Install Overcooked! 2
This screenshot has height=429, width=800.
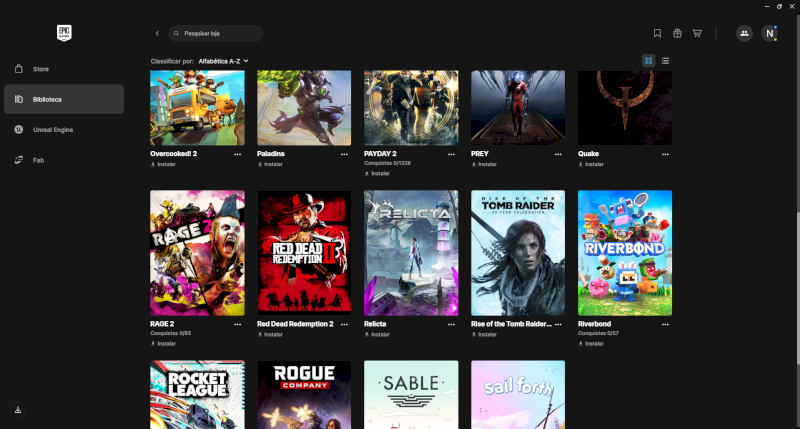pos(163,164)
